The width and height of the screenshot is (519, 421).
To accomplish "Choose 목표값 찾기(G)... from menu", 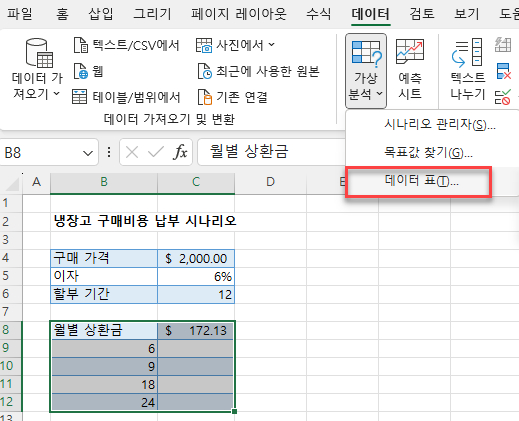I will tap(432, 153).
